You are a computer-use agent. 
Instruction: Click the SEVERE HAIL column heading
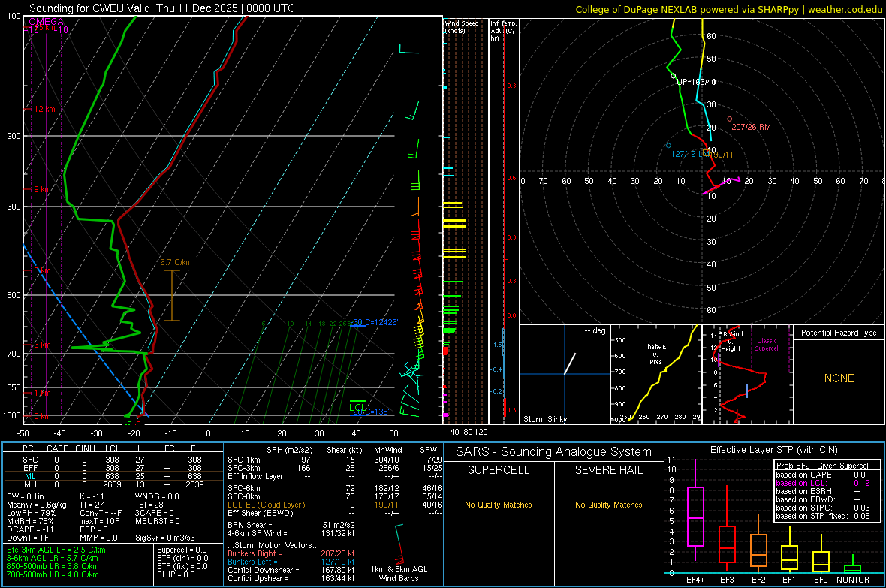click(x=608, y=470)
